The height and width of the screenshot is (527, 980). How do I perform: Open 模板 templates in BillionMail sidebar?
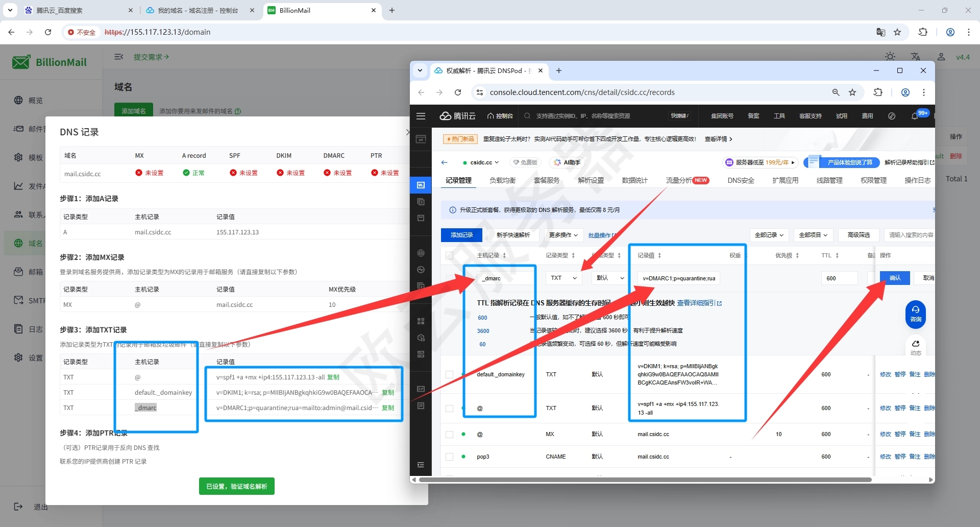point(29,157)
